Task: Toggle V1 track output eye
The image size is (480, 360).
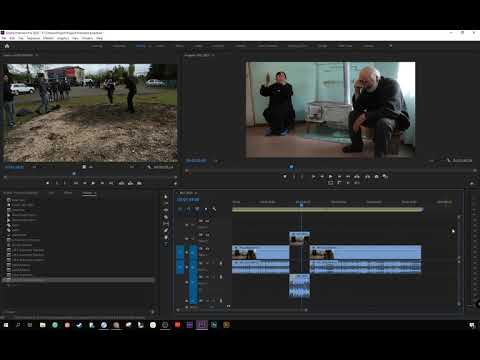Action: (x=207, y=249)
